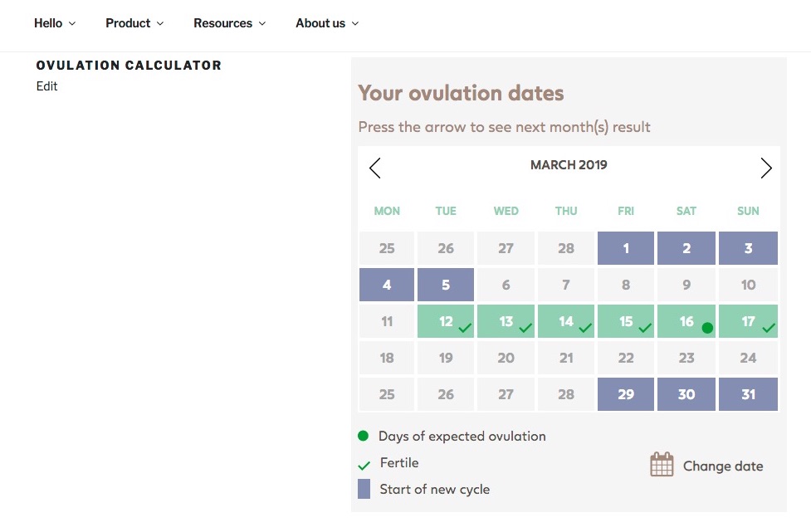The height and width of the screenshot is (532, 811).
Task: Select March 1 on the calendar
Action: (x=627, y=248)
